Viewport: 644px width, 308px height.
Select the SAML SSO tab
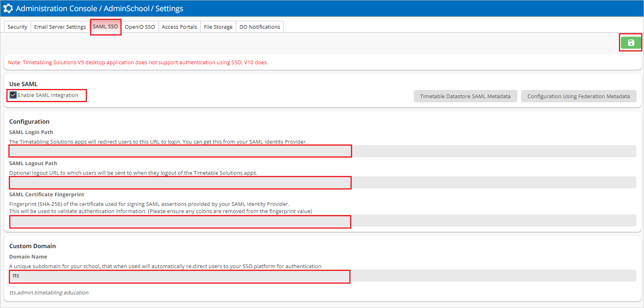click(x=105, y=27)
